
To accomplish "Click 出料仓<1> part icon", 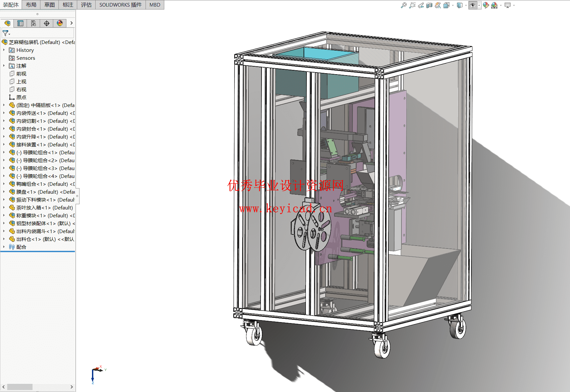I will click(x=12, y=239).
